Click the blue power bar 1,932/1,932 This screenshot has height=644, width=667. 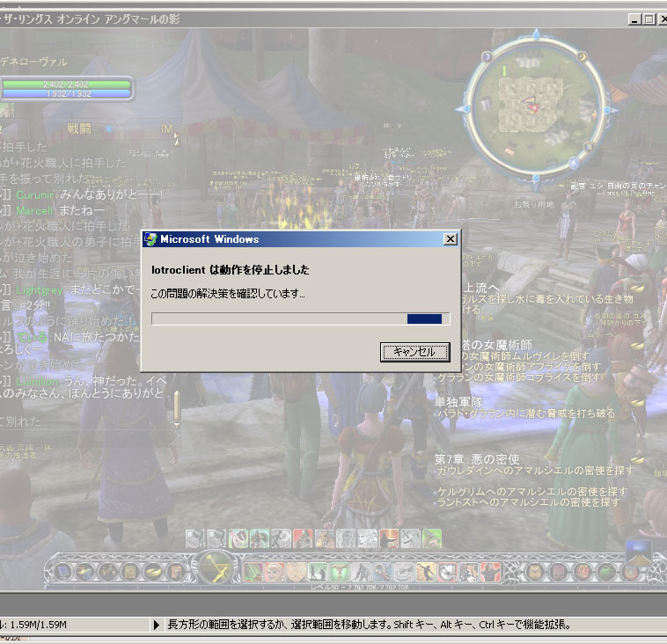(x=66, y=93)
